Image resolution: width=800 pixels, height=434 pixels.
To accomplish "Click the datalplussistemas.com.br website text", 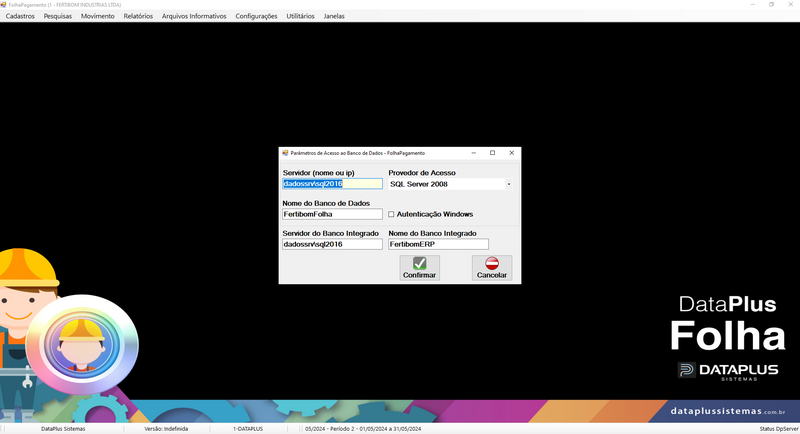I will point(728,411).
